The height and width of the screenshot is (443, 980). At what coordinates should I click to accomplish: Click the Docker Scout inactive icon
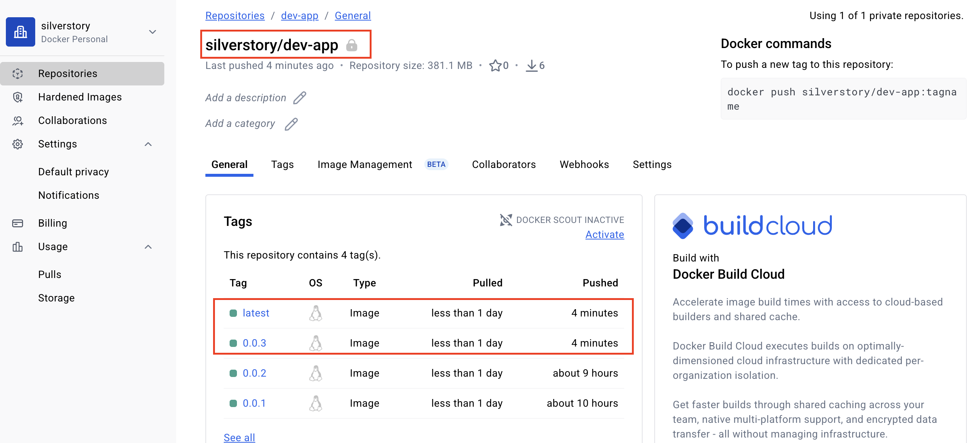coord(506,220)
